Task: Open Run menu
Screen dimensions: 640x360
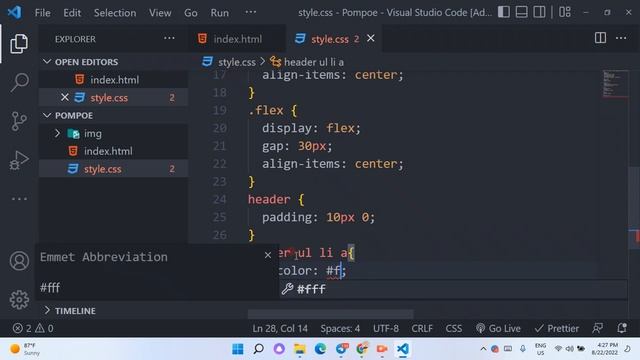Action: (220, 13)
